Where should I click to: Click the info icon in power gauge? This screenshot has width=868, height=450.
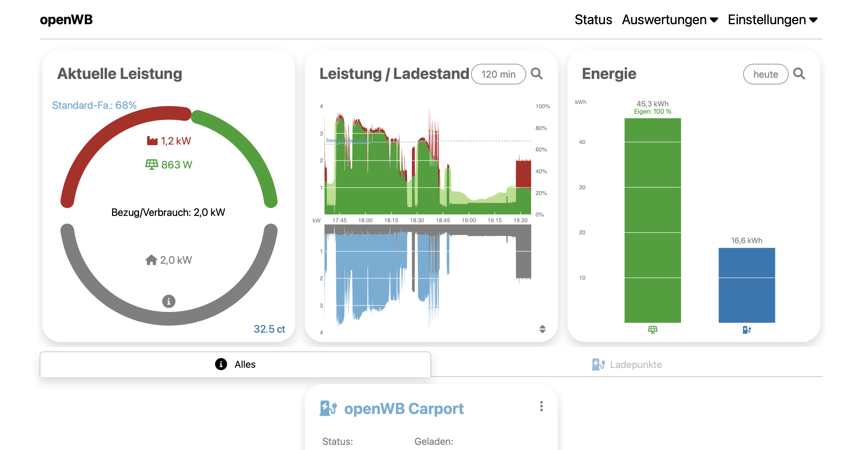pos(169,301)
